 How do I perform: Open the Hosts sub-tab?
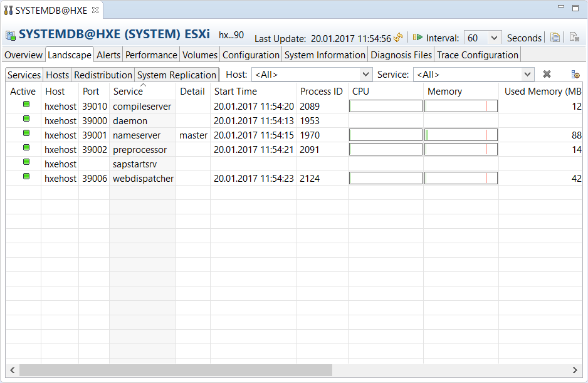[57, 75]
